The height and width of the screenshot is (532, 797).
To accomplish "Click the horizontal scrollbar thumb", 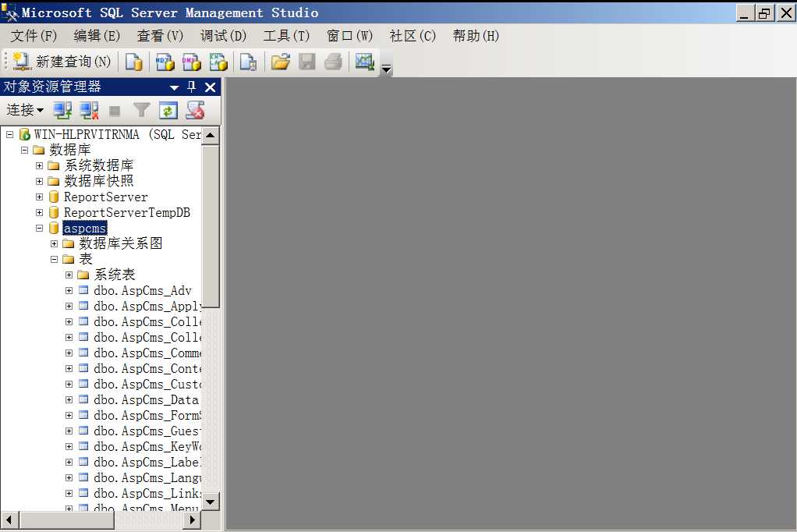I will (x=66, y=520).
